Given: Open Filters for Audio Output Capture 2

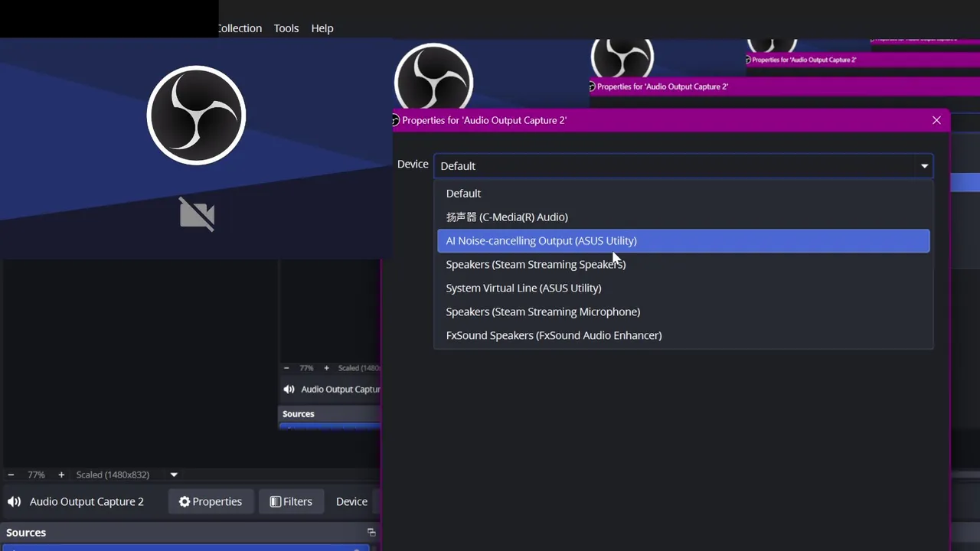Looking at the screenshot, I should click(x=291, y=502).
